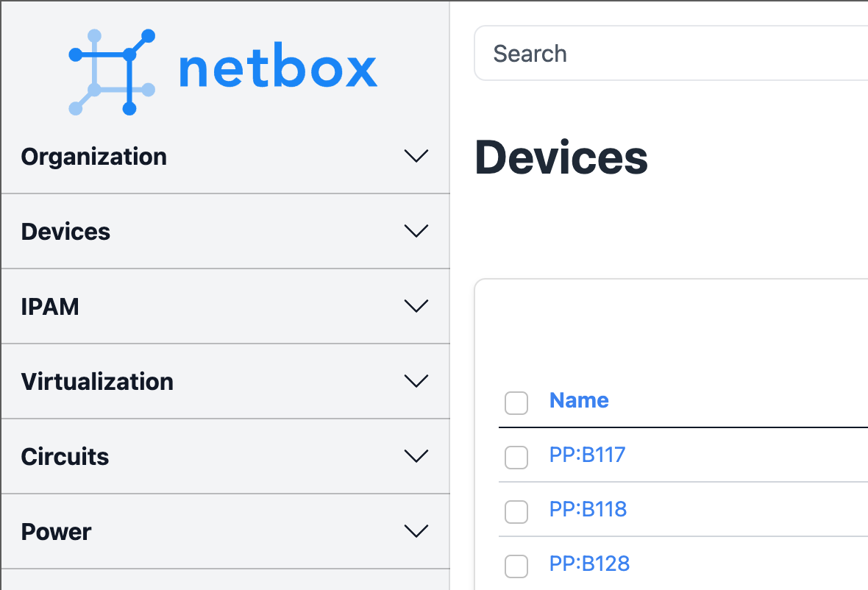The image size is (868, 590).
Task: Open the Circuits sidebar menu
Action: pyautogui.click(x=65, y=457)
